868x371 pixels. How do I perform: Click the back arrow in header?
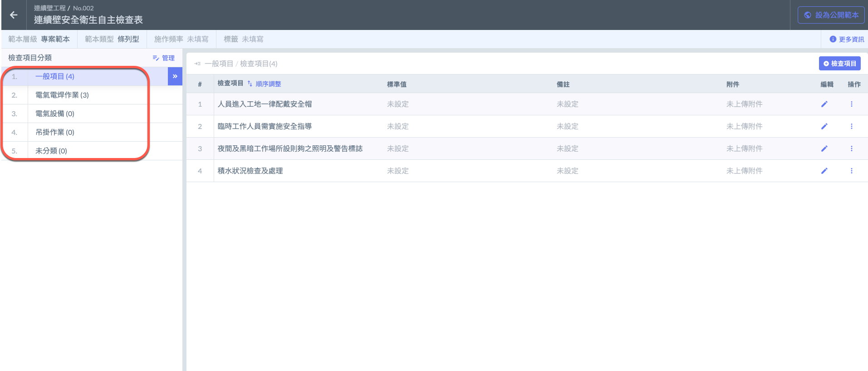14,15
